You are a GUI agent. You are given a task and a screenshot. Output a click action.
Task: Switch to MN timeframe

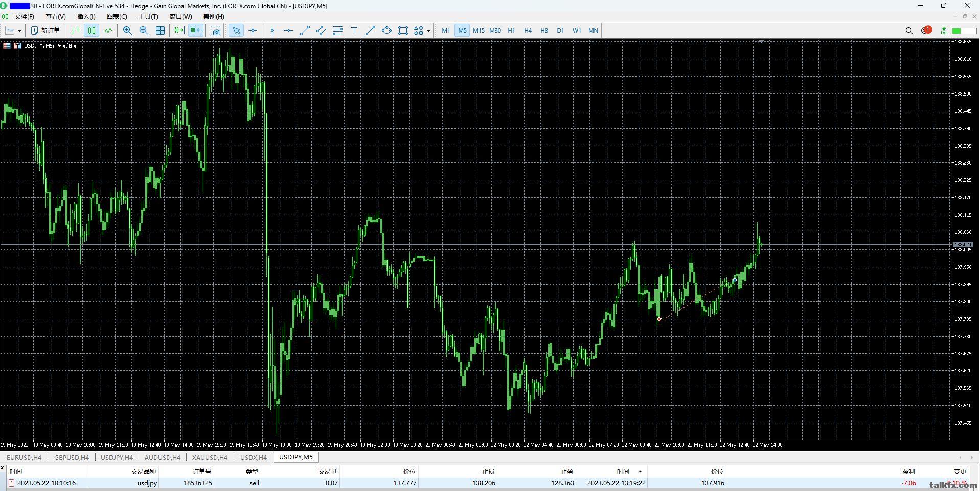(x=593, y=31)
